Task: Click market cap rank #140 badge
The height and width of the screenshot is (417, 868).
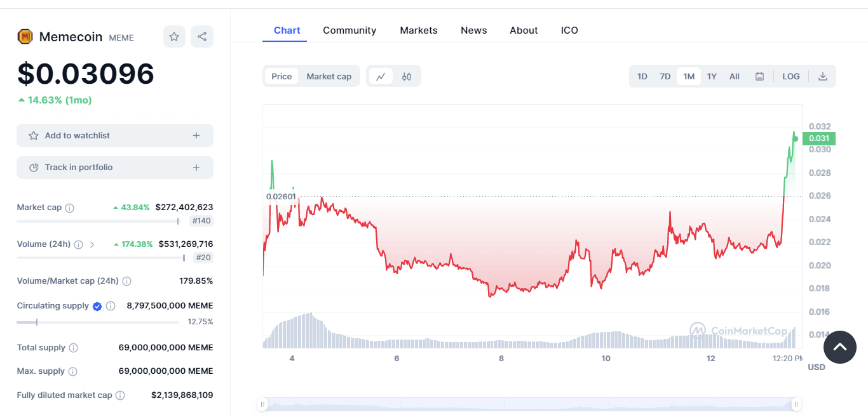Action: tap(201, 221)
